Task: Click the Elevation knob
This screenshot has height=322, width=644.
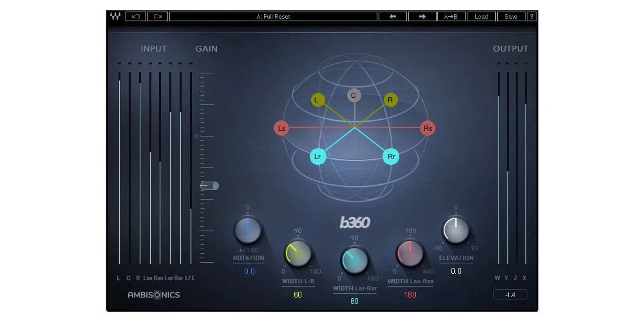Action: tap(456, 230)
